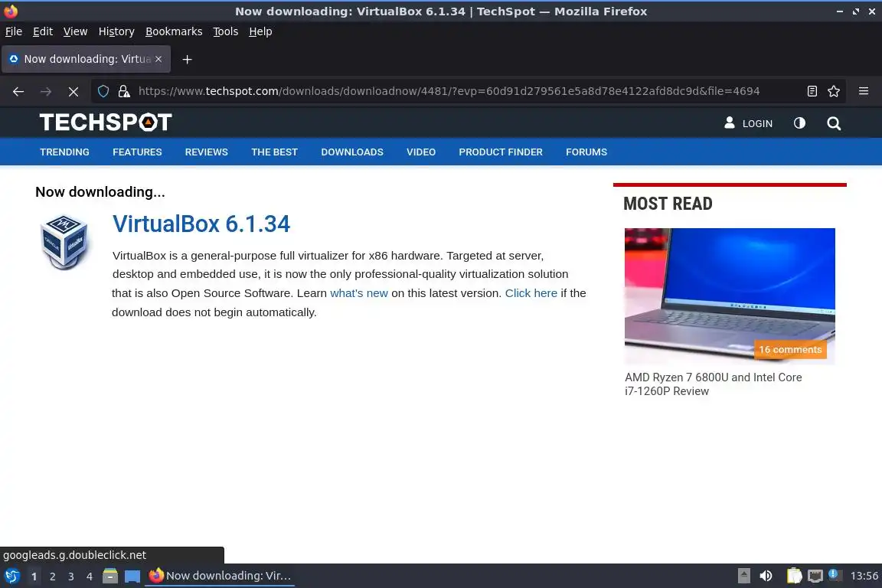Open THE BEST section
This screenshot has width=882, height=588.
click(275, 152)
